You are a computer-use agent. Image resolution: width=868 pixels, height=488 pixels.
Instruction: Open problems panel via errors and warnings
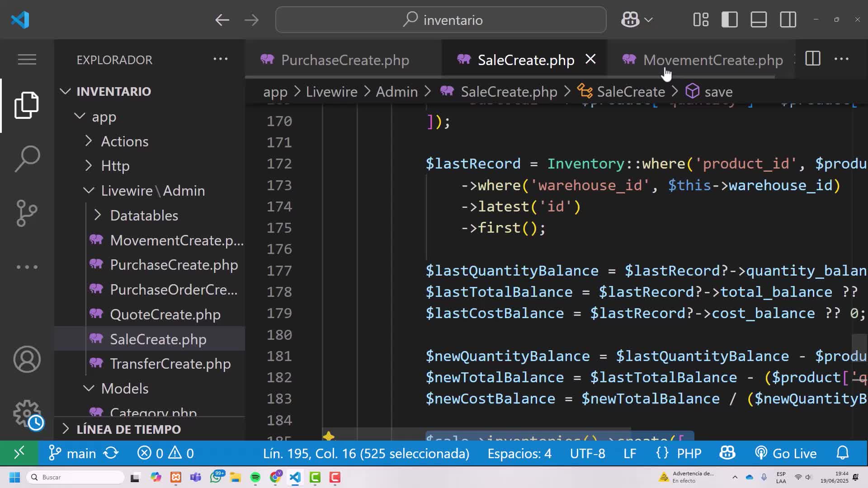[165, 453]
